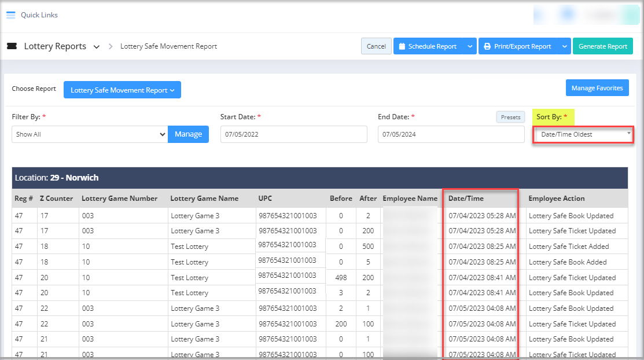Open the Sort By Date/Time Oldest dropdown
This screenshot has width=644, height=360.
point(583,134)
